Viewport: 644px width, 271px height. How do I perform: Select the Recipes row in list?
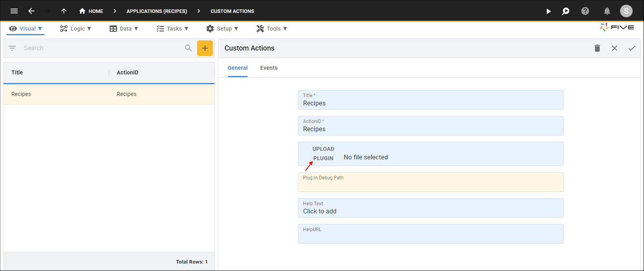[109, 94]
